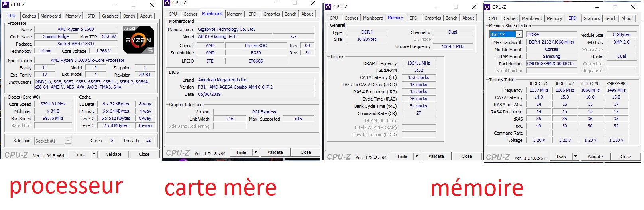Click the CMU16GX4M2C3000C15 part number
Viewport: 644px width, 210px height.
click(552, 63)
